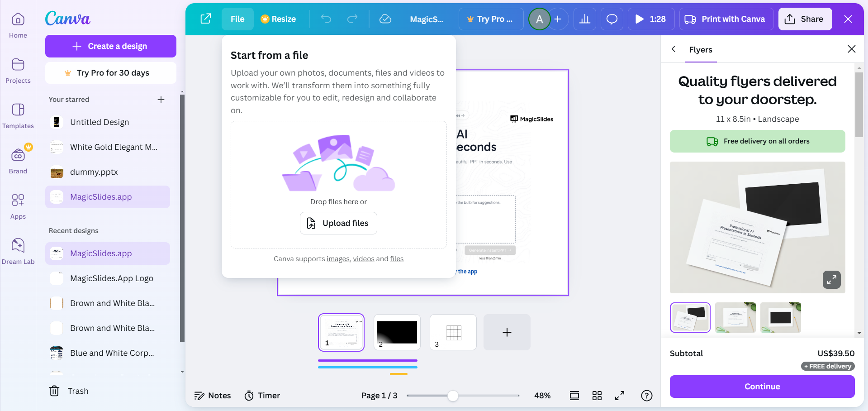Open the insights chart icon
Screen dimensions: 868x411
585,19
